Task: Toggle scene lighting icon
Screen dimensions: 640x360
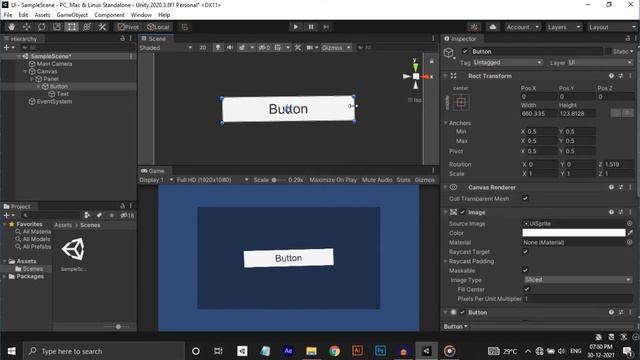Action: coord(218,48)
